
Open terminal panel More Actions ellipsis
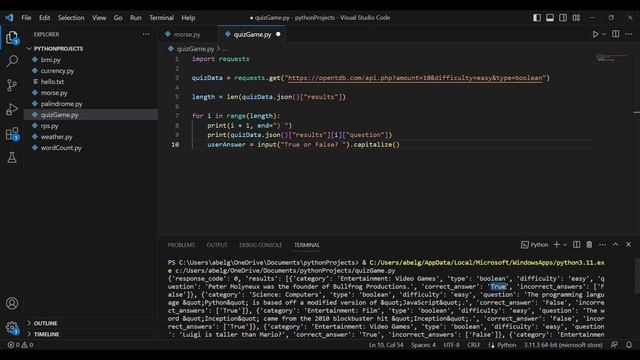(602, 244)
